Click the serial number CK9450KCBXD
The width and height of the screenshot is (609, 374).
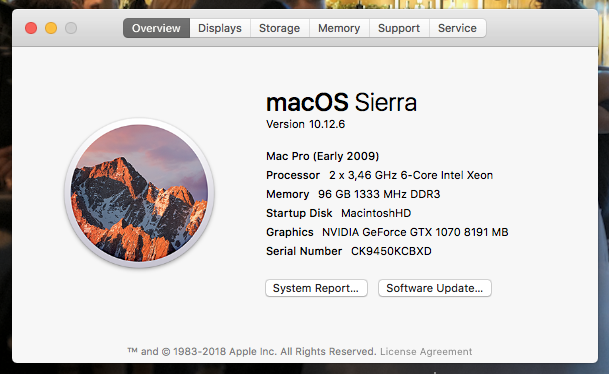click(391, 251)
